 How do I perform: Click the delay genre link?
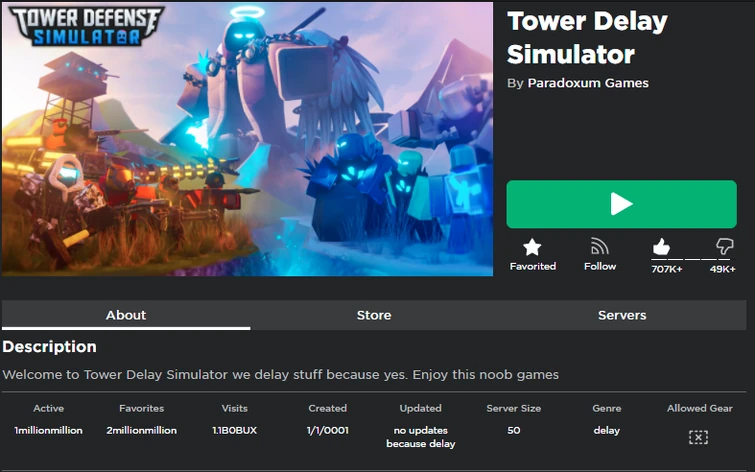pyautogui.click(x=606, y=430)
